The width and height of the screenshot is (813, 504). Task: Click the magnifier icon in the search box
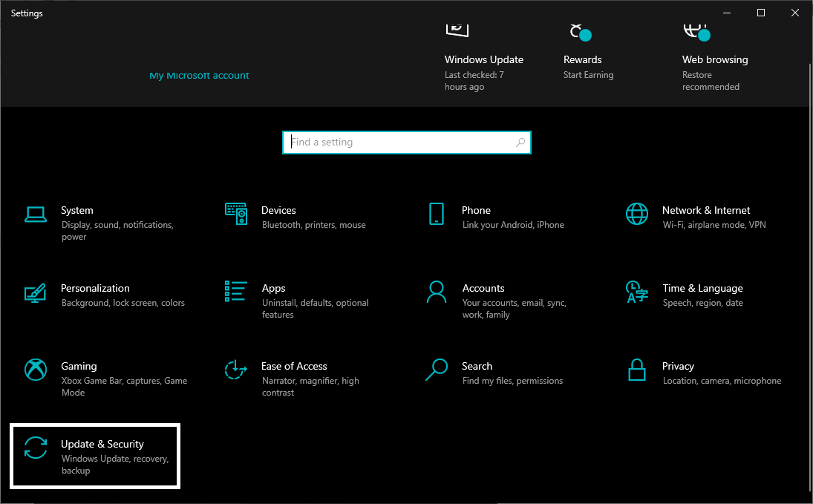tap(520, 142)
